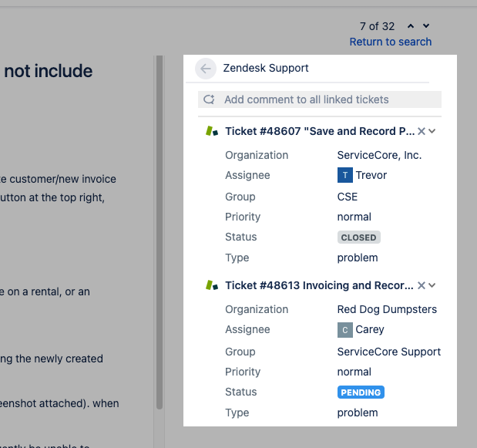Screen dimensions: 477x448
Task: Unlink ticket #48607 with the X icon
Action: click(422, 131)
